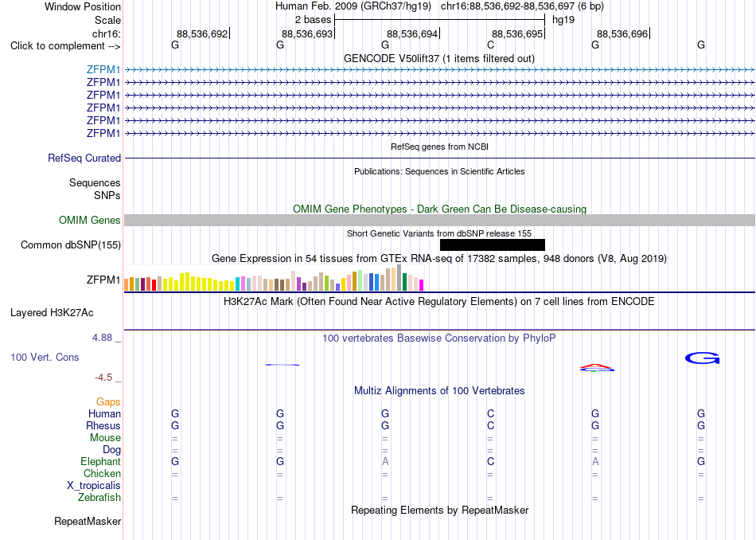This screenshot has width=756, height=540.
Task: Click the "Zebrafish" species label
Action: (99, 498)
